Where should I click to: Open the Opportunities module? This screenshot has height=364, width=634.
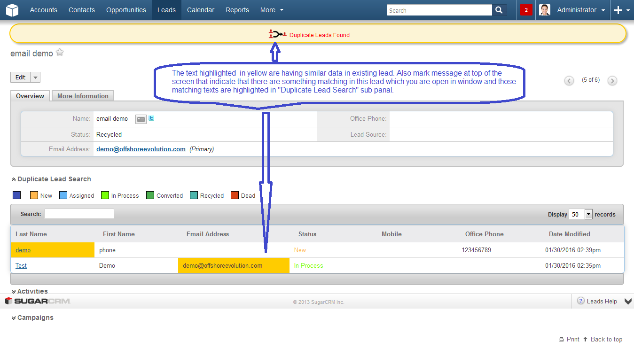(x=126, y=9)
